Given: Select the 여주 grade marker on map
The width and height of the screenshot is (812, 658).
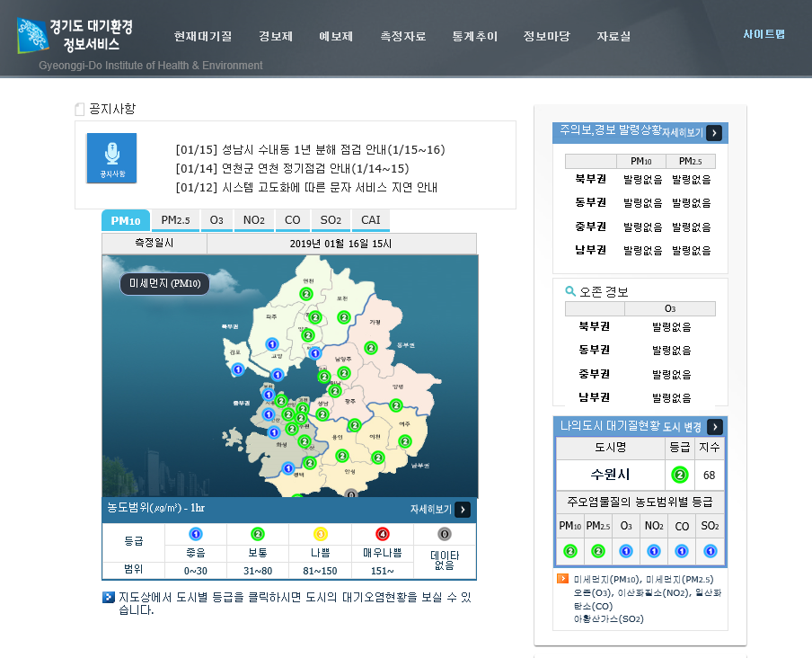Looking at the screenshot, I should (404, 441).
